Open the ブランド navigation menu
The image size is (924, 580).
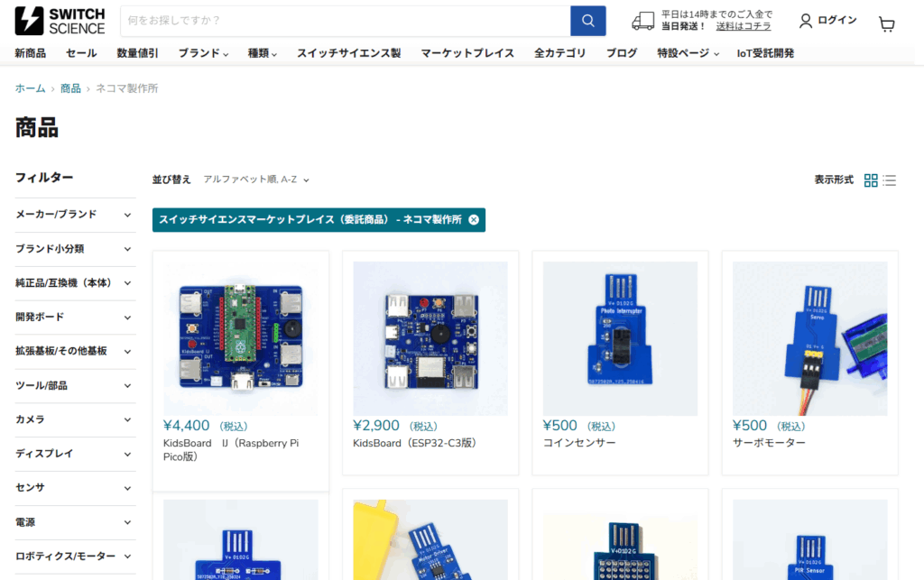pos(203,53)
